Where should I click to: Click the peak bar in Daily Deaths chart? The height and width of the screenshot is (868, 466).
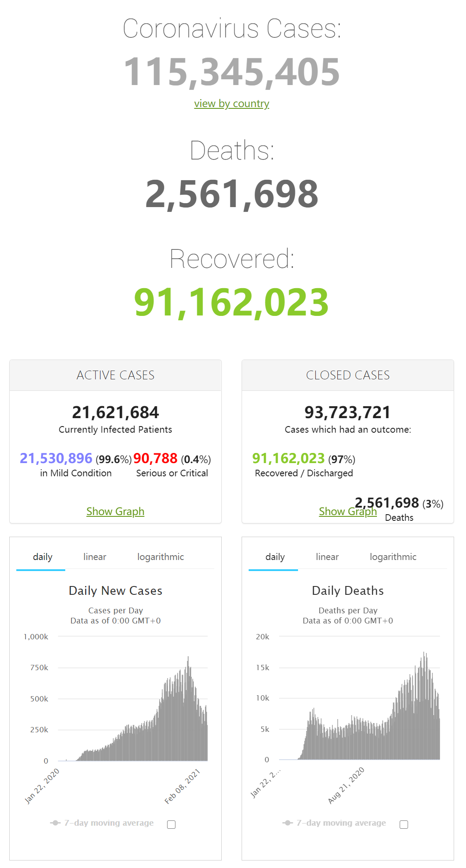click(424, 706)
